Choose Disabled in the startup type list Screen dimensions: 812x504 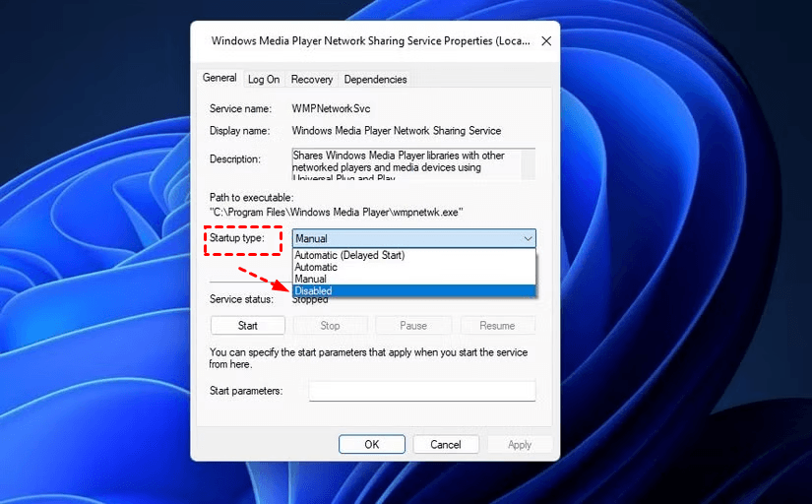click(314, 290)
